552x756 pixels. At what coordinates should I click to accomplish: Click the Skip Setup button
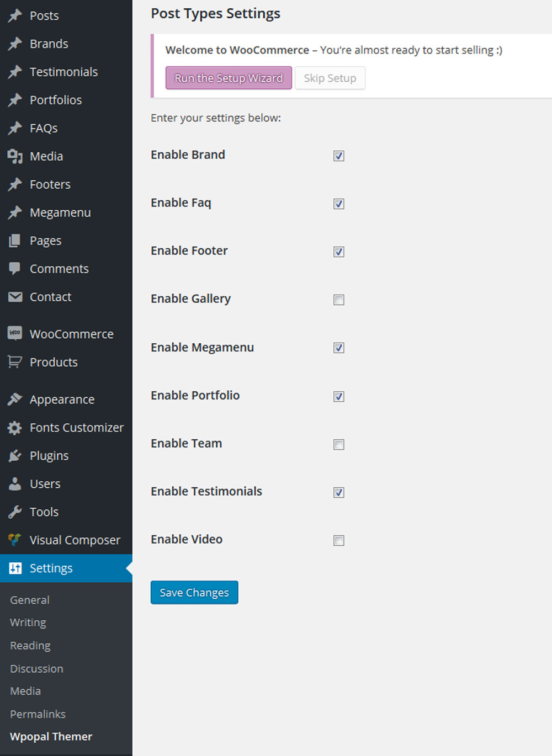(330, 78)
